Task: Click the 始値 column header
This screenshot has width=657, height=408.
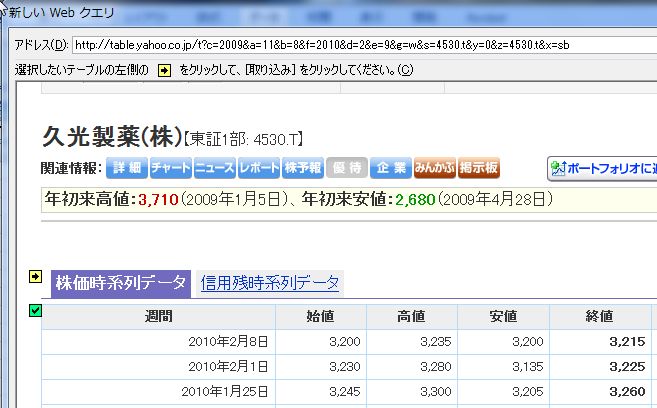Action: [321, 317]
